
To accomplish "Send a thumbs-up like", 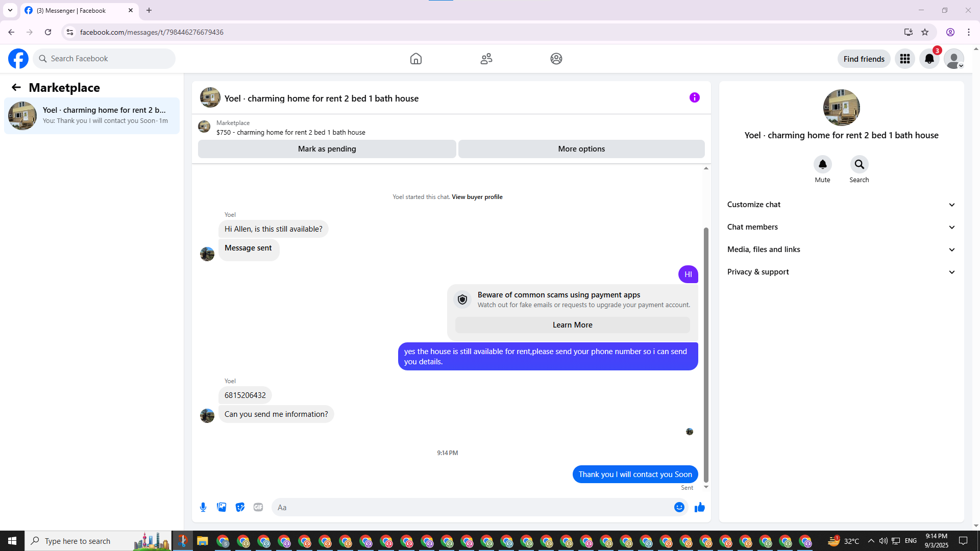I will point(700,507).
